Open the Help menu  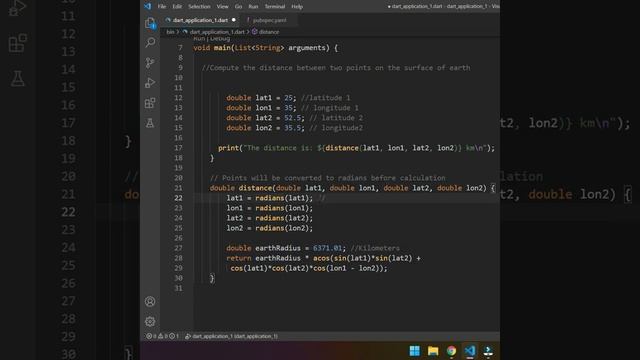297,7
